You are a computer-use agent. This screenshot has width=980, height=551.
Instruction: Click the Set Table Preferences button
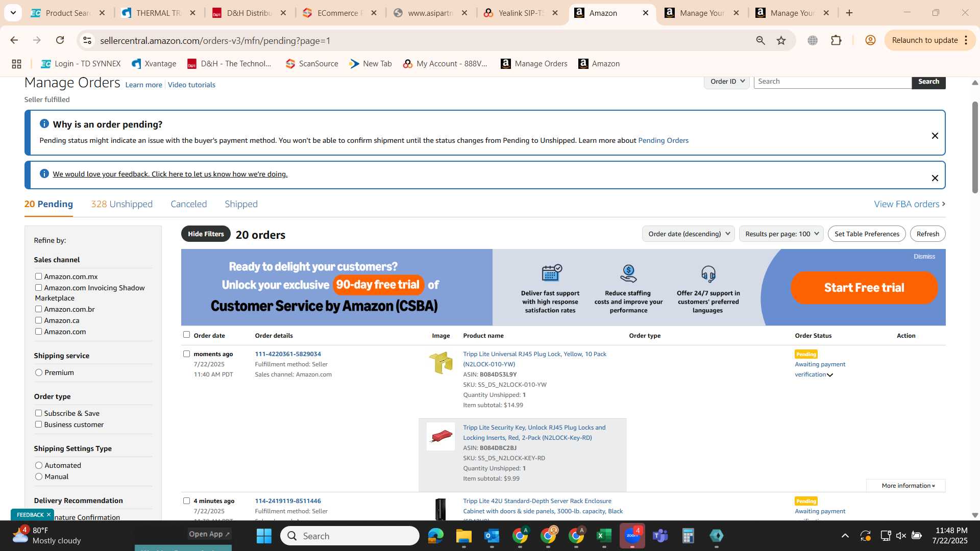click(867, 234)
